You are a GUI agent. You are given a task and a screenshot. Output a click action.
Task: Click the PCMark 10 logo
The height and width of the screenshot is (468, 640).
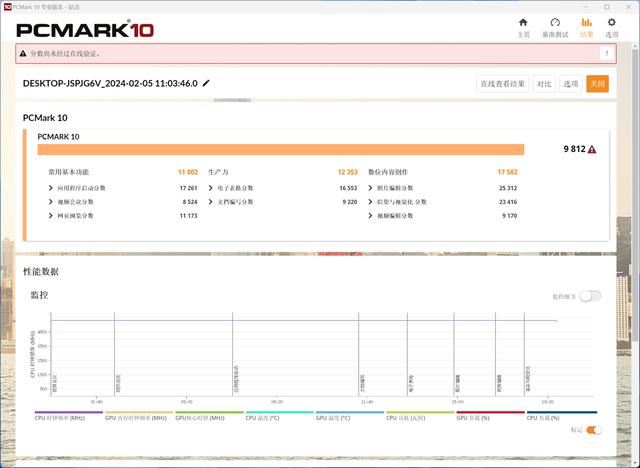coord(85,30)
